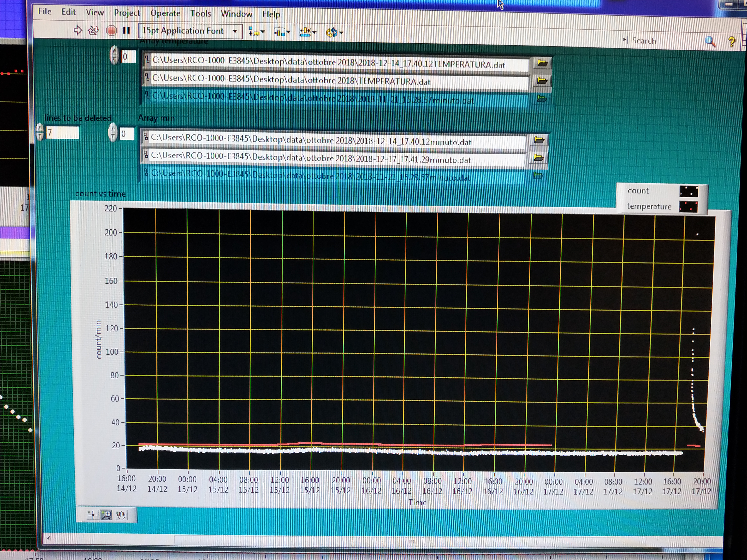This screenshot has height=560, width=747.
Task: Select the graph zoom tool
Action: (107, 515)
